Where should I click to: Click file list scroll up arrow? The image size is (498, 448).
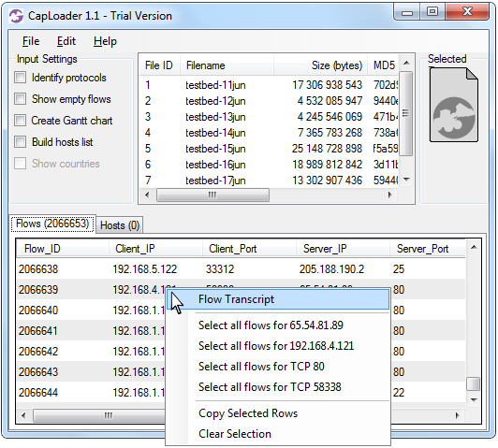click(406, 63)
